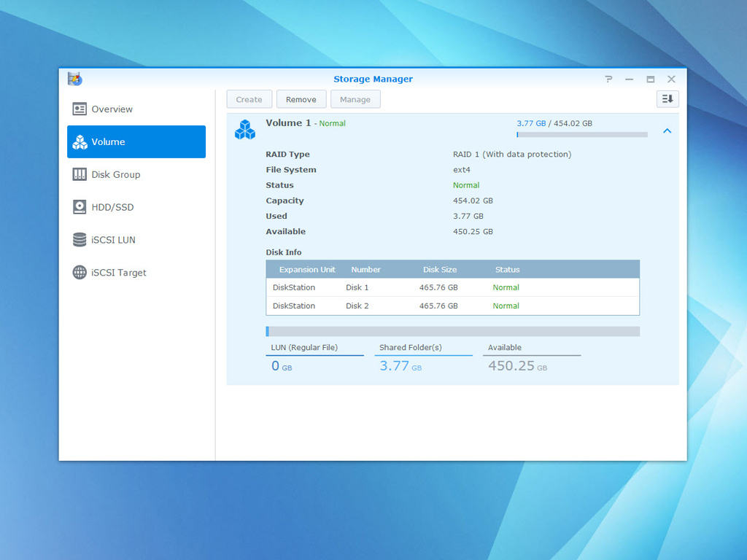Viewport: 747px width, 560px height.
Task: Click the Remove button
Action: click(x=301, y=99)
